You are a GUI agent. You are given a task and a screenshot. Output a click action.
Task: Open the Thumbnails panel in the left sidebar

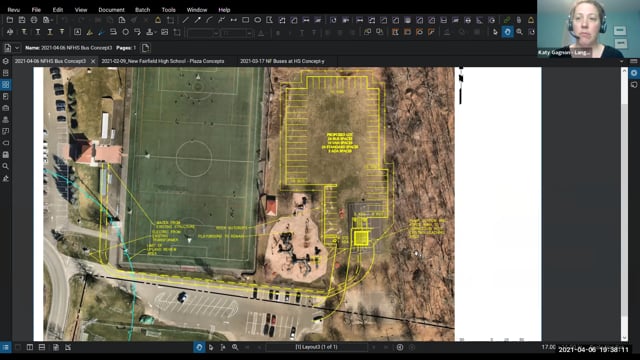tap(6, 84)
